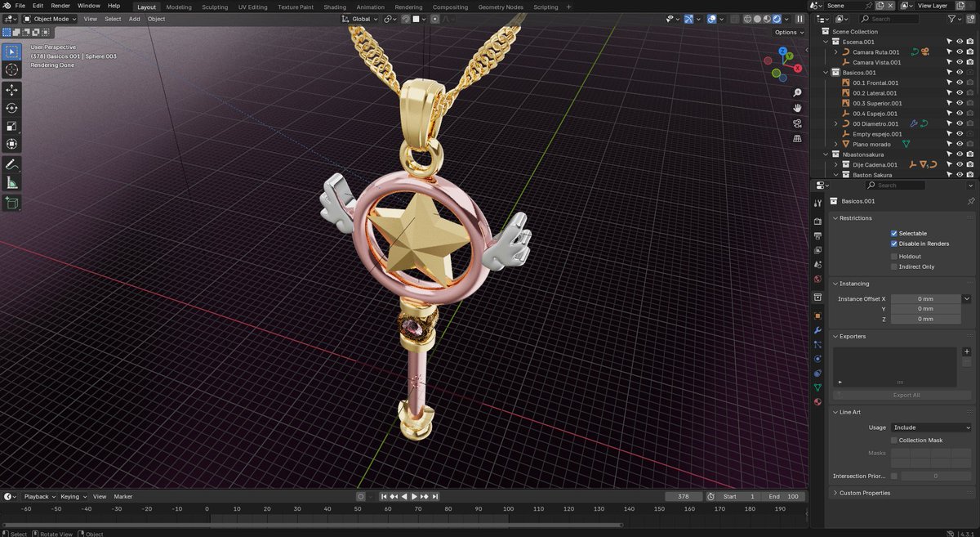
Task: Enable the Collection Mask checkbox
Action: point(894,440)
